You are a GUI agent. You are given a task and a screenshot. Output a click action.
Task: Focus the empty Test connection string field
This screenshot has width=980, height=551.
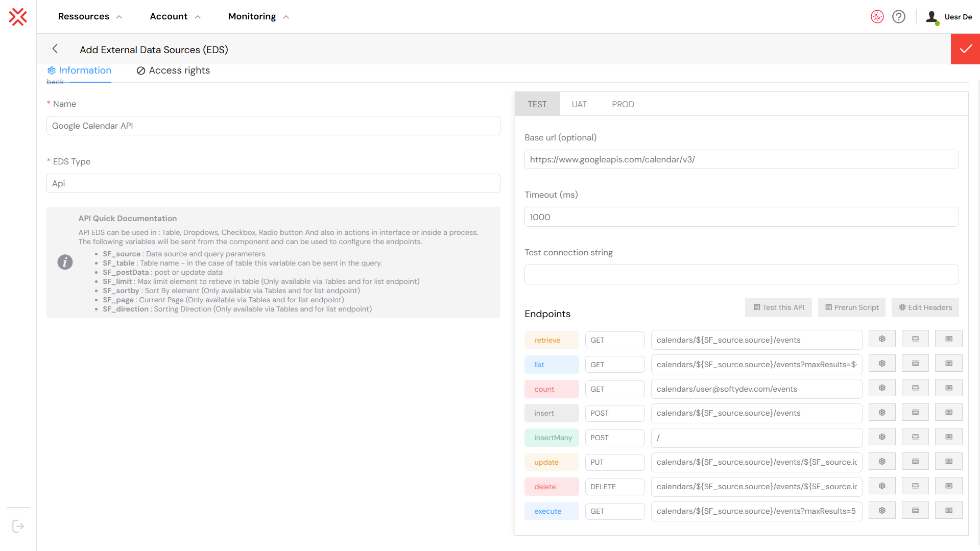[x=742, y=274]
